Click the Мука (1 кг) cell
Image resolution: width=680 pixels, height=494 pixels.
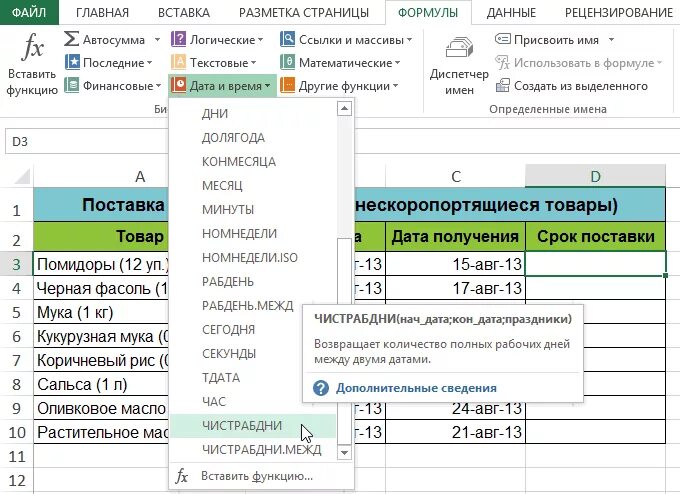101,312
